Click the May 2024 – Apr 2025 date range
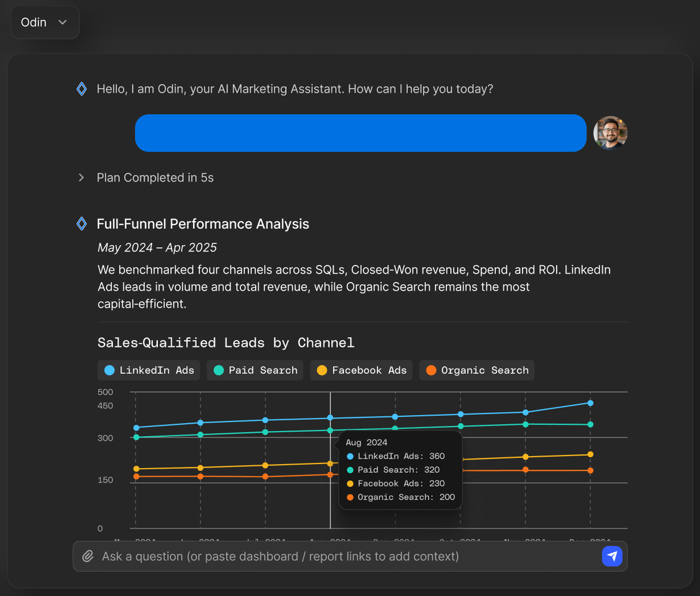The height and width of the screenshot is (596, 700). 157,248
